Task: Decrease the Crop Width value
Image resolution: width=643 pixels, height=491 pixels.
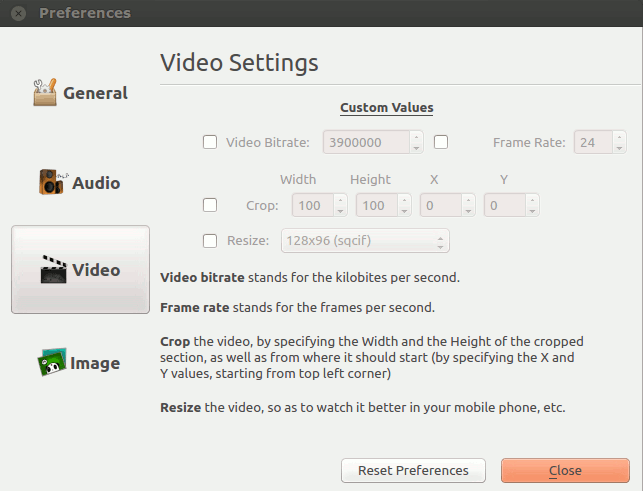Action: coord(340,211)
